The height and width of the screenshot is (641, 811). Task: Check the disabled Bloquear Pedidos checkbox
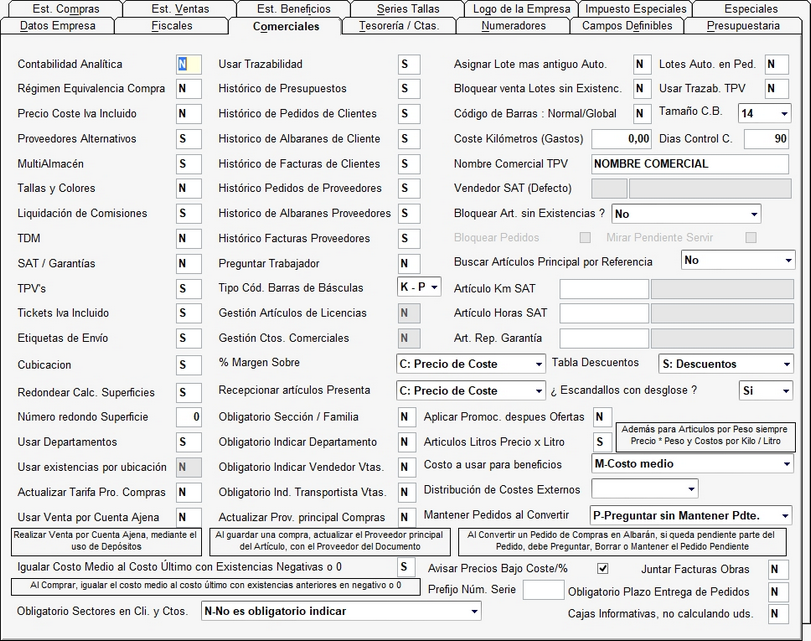(585, 237)
